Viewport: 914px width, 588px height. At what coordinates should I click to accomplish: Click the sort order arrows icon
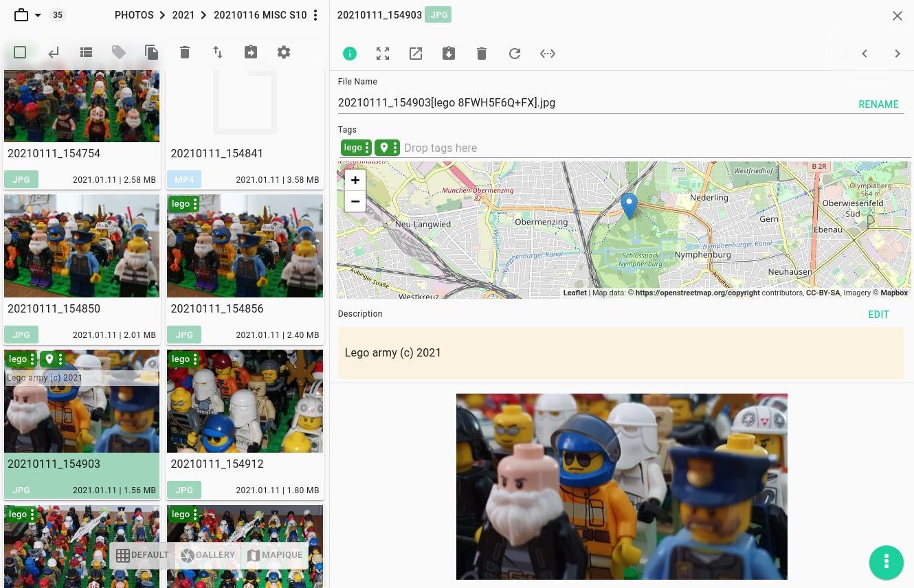coord(218,52)
